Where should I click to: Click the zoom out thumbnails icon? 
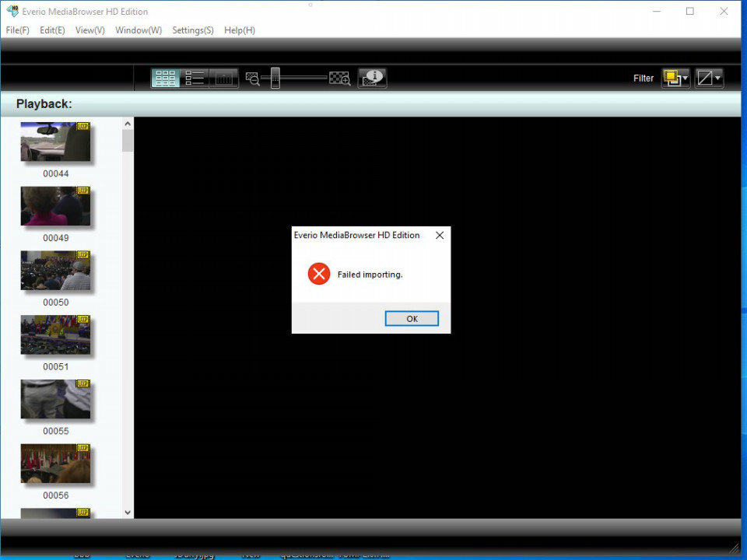tap(252, 78)
